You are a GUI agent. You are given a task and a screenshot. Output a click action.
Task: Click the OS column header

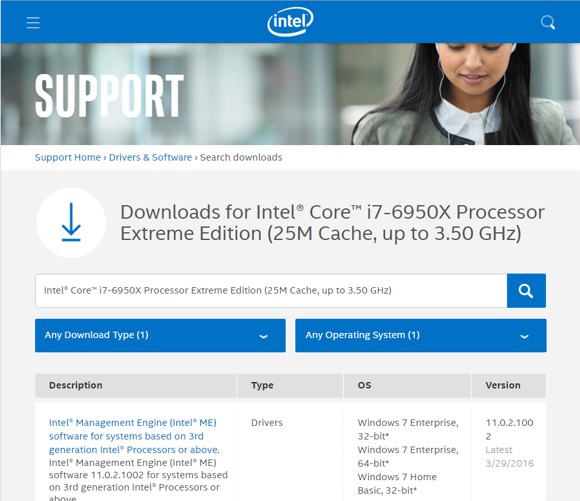[407, 385]
